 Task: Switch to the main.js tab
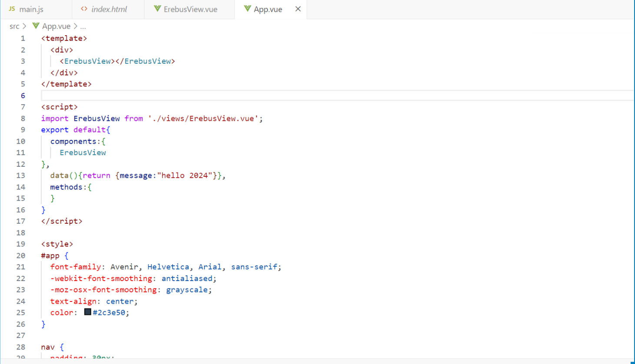coord(31,9)
